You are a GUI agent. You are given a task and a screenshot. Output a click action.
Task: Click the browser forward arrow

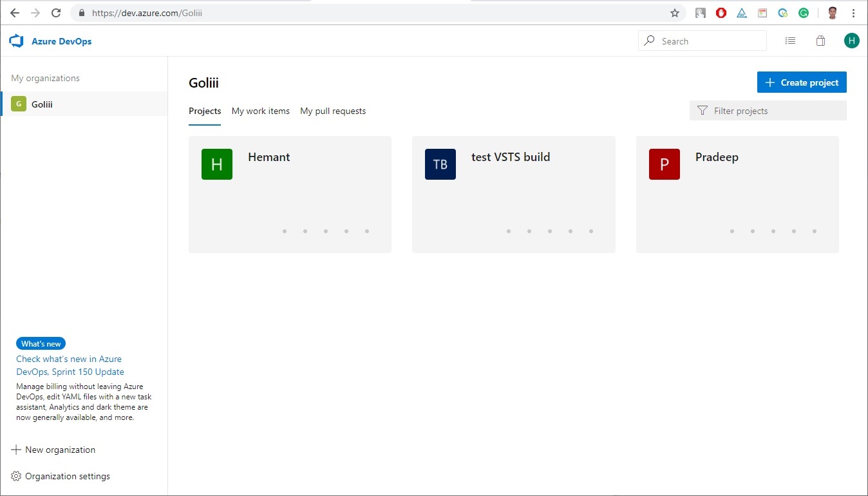tap(35, 13)
